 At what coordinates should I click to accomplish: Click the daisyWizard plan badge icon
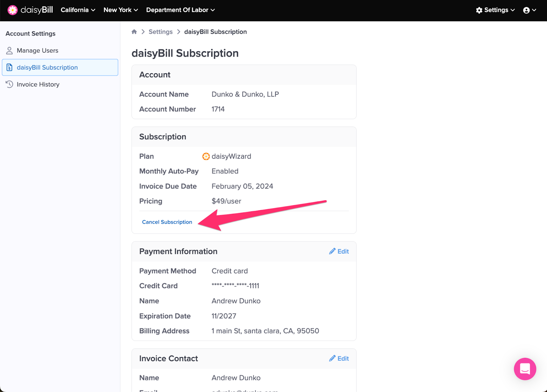[x=206, y=156]
